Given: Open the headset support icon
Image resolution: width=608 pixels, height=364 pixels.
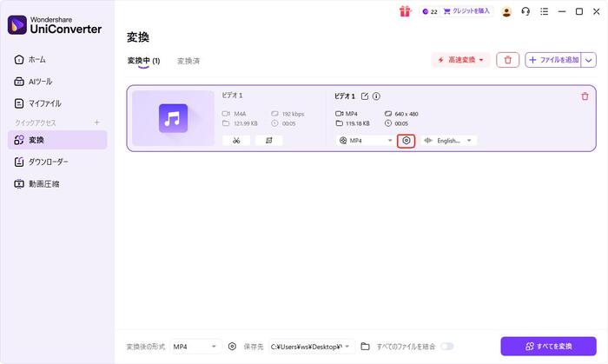Looking at the screenshot, I should pos(525,11).
